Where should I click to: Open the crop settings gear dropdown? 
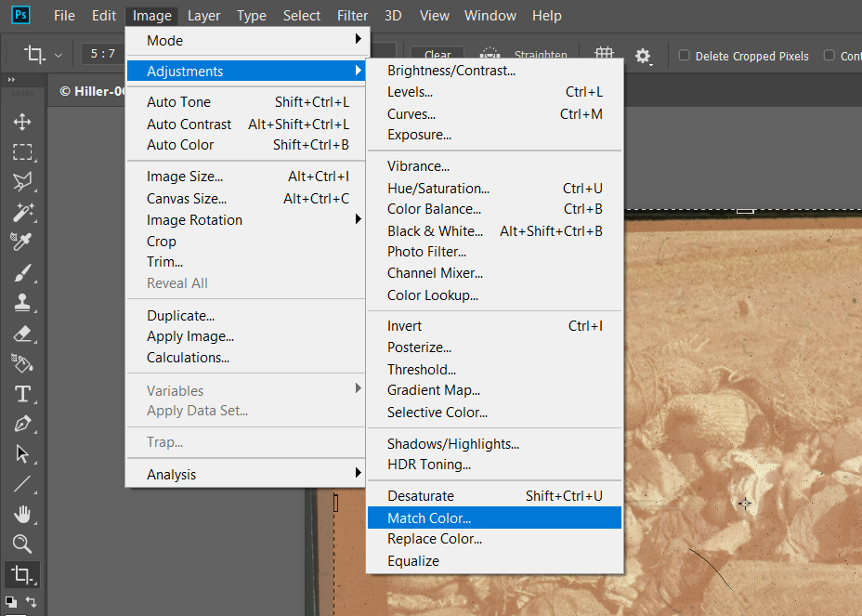(643, 56)
